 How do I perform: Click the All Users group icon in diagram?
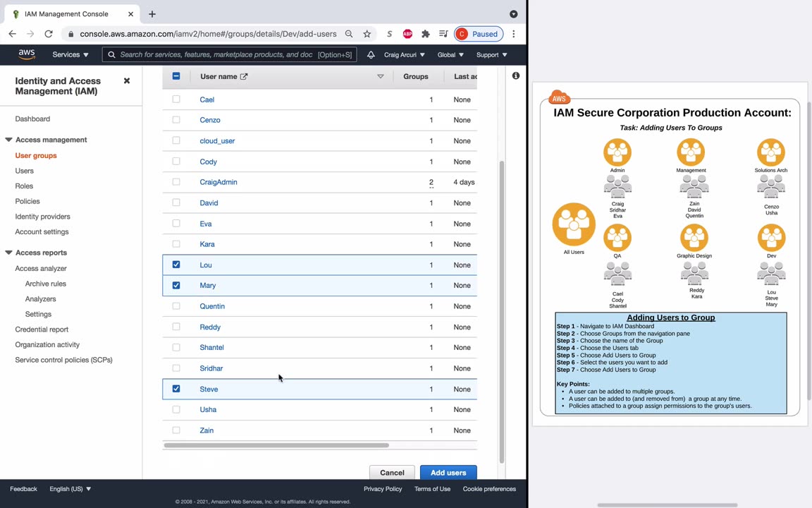point(574,224)
